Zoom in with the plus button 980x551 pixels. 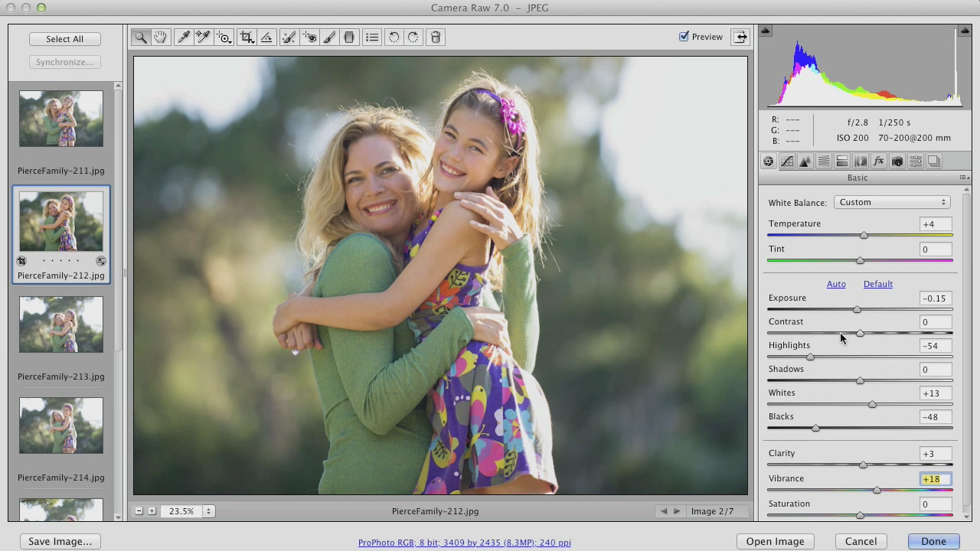pos(152,511)
